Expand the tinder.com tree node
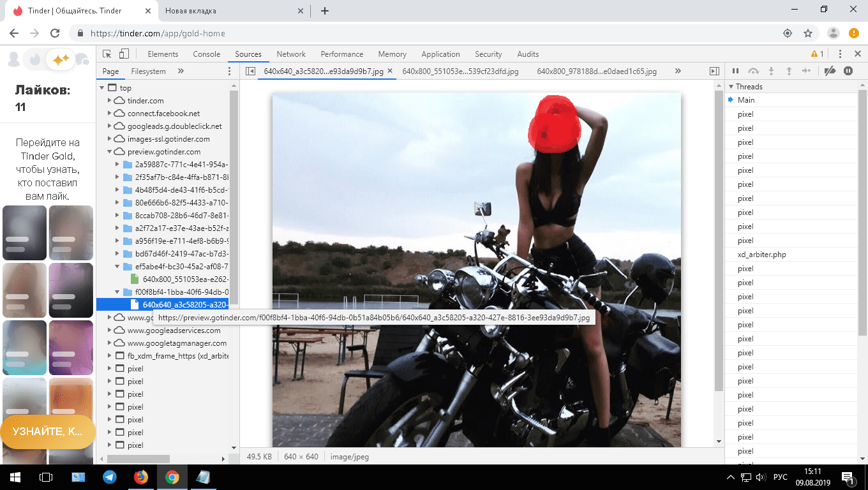The image size is (868, 490). pos(110,101)
